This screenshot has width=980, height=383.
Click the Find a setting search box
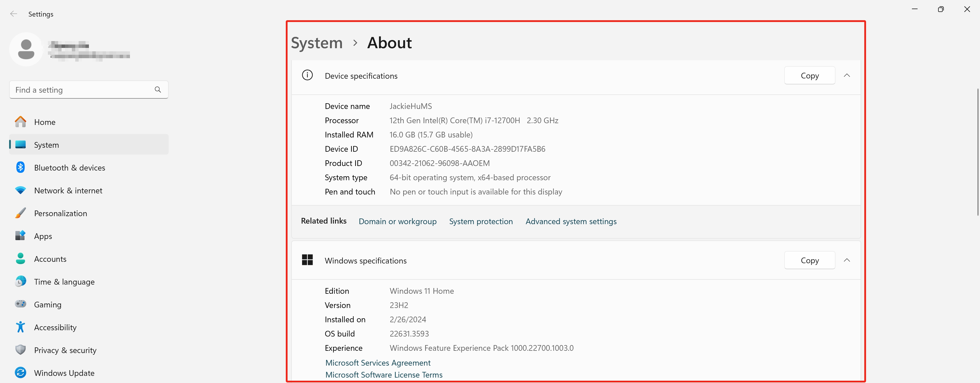pos(82,90)
